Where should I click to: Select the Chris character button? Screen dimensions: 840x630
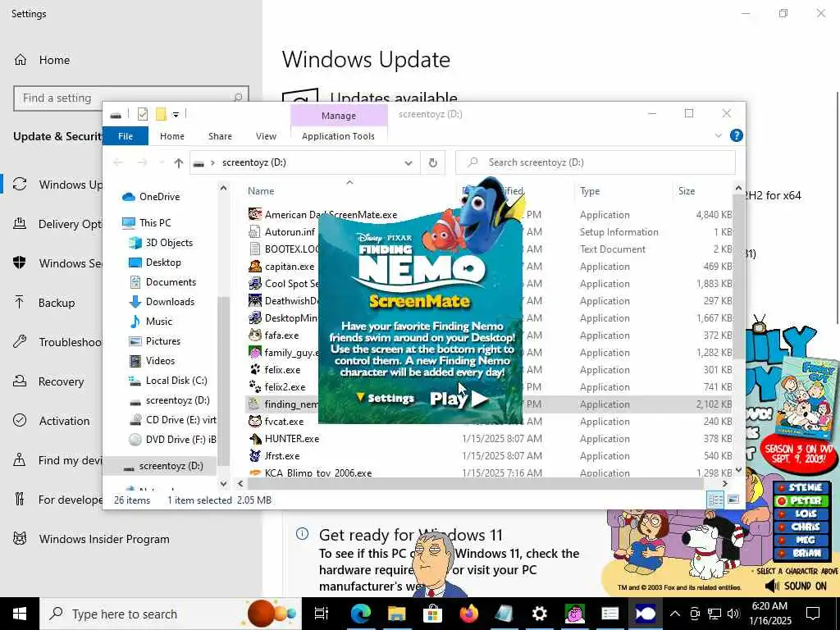click(801, 527)
